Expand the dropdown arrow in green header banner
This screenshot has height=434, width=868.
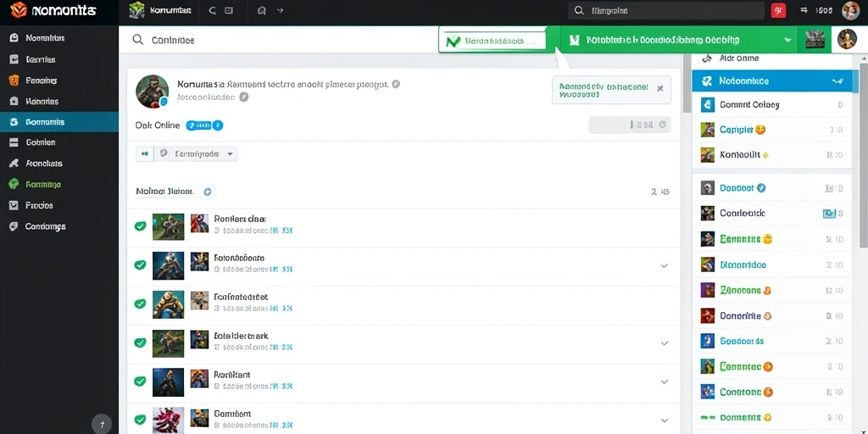pos(787,41)
